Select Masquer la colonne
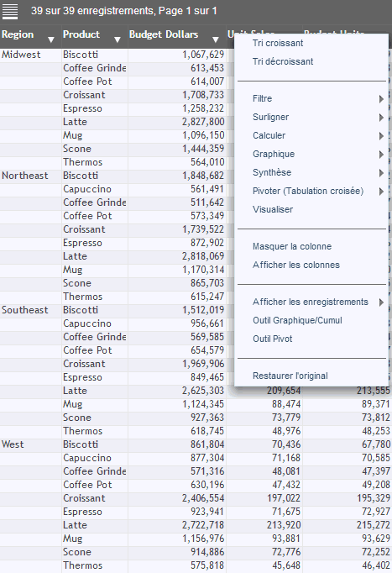 click(292, 246)
